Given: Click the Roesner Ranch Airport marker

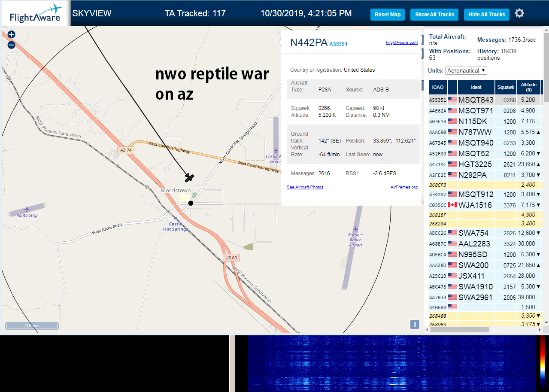Looking at the screenshot, I should click(x=355, y=229).
